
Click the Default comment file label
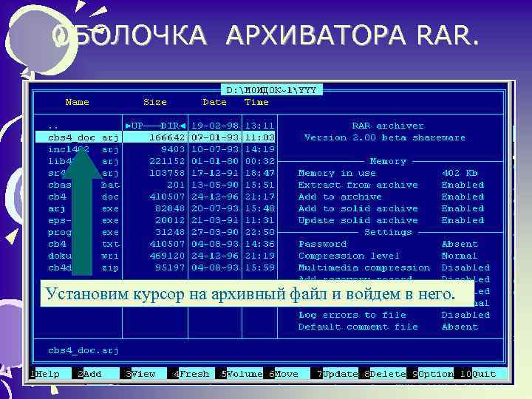[358, 327]
